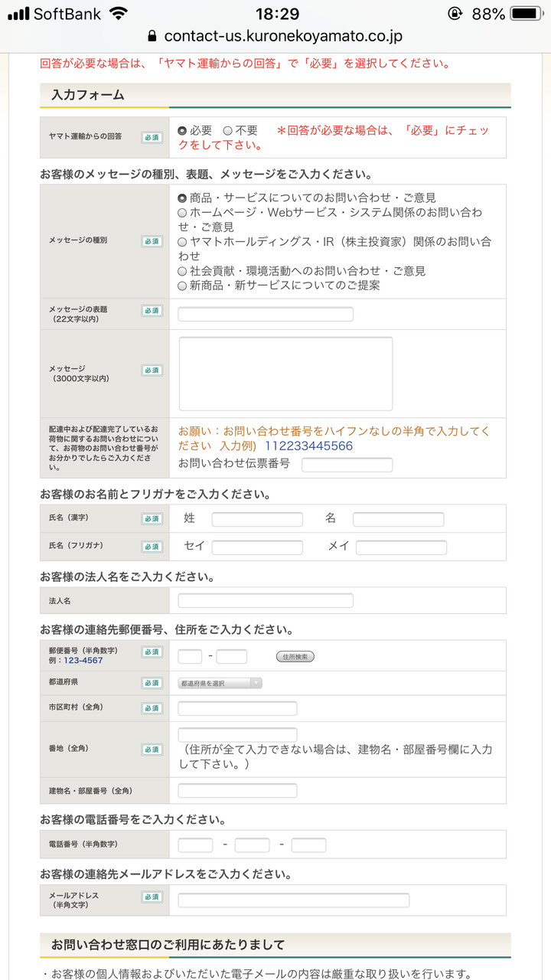Focus the 法人名 input field
Screen dimensions: 551x980
[x=266, y=600]
